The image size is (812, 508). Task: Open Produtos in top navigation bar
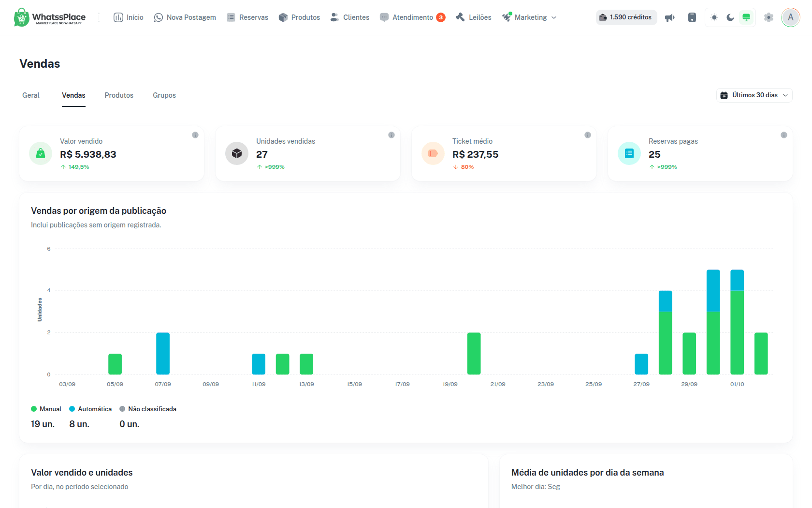point(300,17)
